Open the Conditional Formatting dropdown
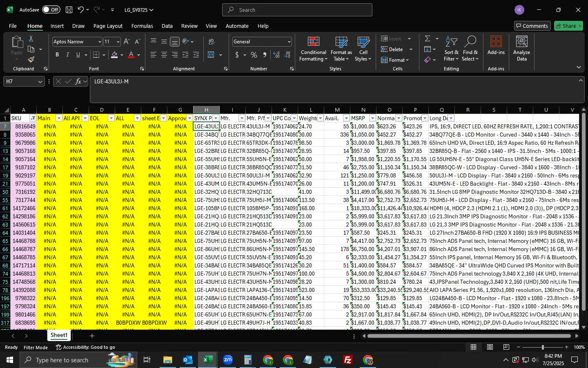588x368 pixels. (x=314, y=49)
